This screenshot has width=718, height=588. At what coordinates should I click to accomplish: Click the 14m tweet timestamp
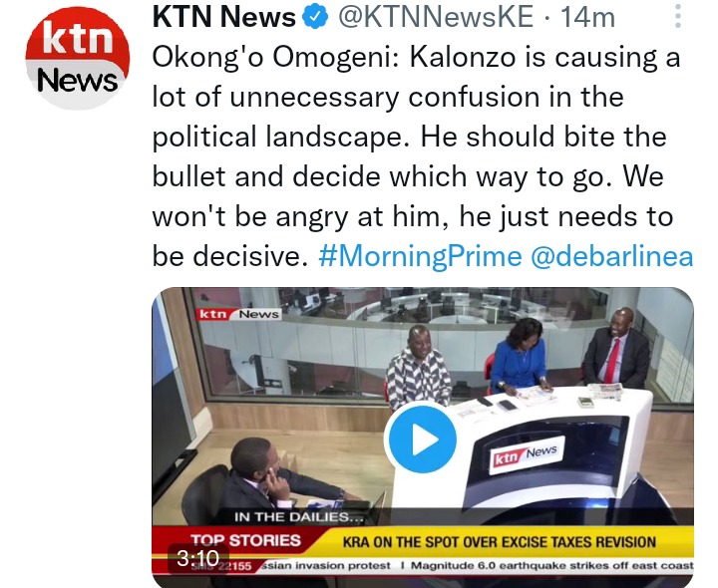(587, 17)
